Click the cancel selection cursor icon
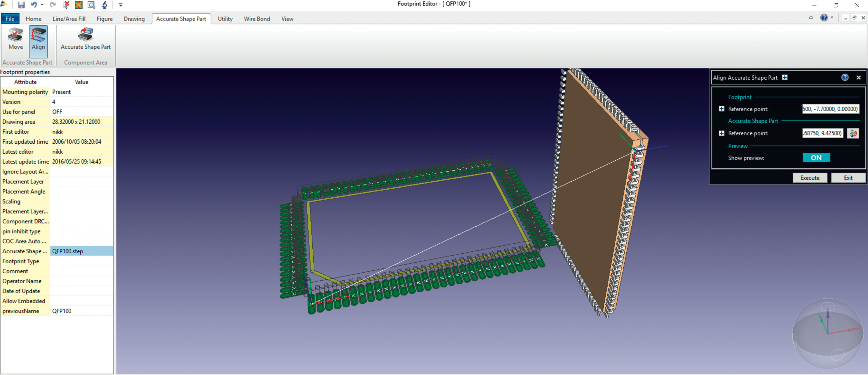This screenshot has width=868, height=375. pos(66,5)
